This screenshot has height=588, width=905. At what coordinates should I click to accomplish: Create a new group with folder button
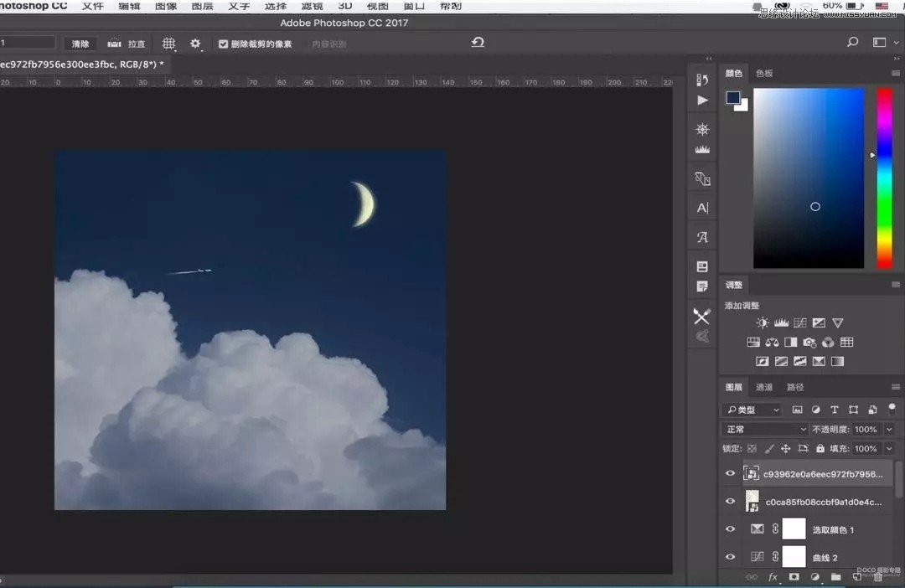[x=835, y=576]
